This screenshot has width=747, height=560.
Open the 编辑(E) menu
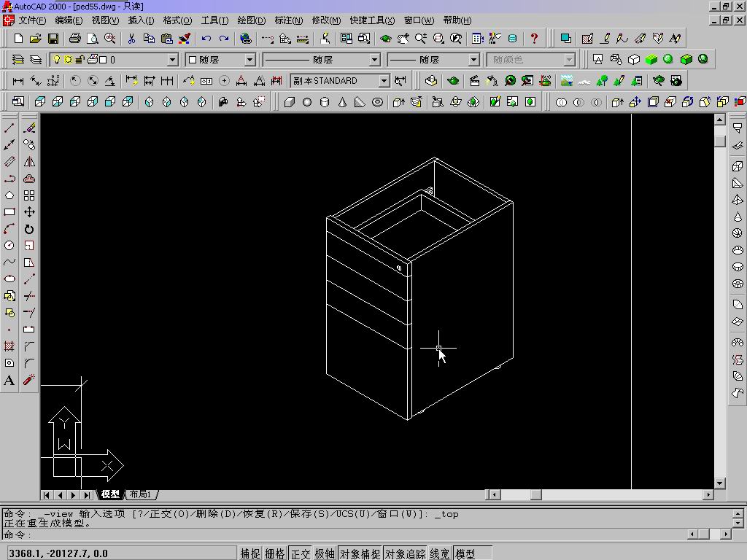point(69,20)
